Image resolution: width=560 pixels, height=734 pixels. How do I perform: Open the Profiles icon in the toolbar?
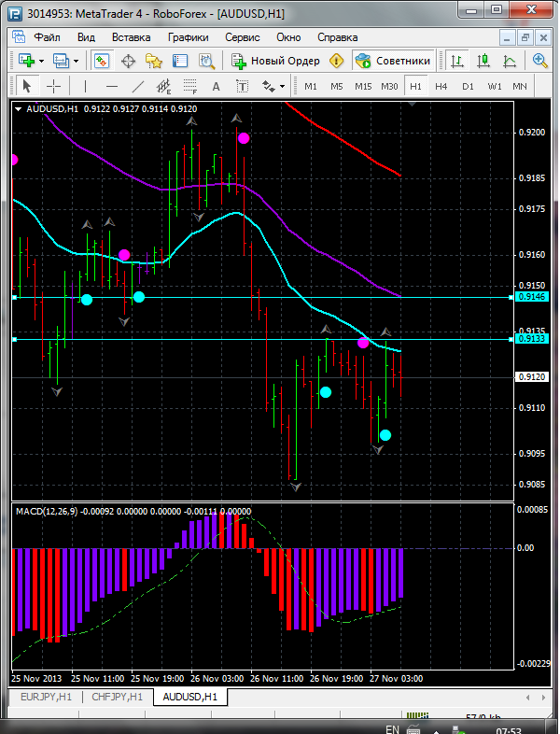61,61
